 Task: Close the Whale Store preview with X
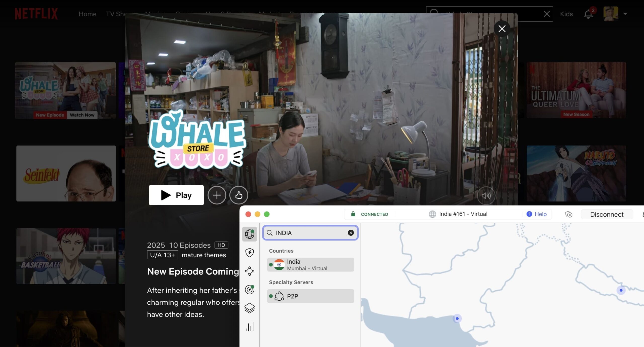pyautogui.click(x=502, y=28)
